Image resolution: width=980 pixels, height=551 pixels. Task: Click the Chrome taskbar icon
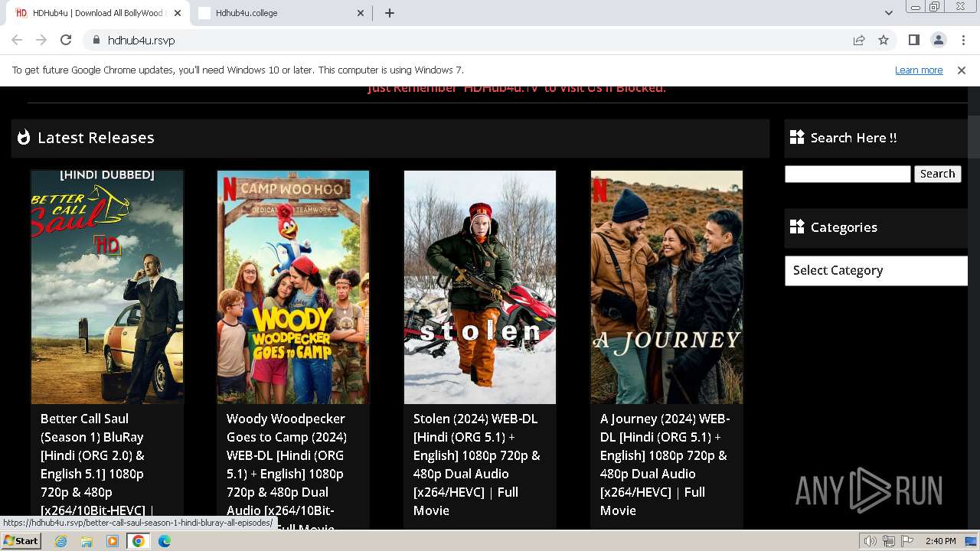click(139, 541)
